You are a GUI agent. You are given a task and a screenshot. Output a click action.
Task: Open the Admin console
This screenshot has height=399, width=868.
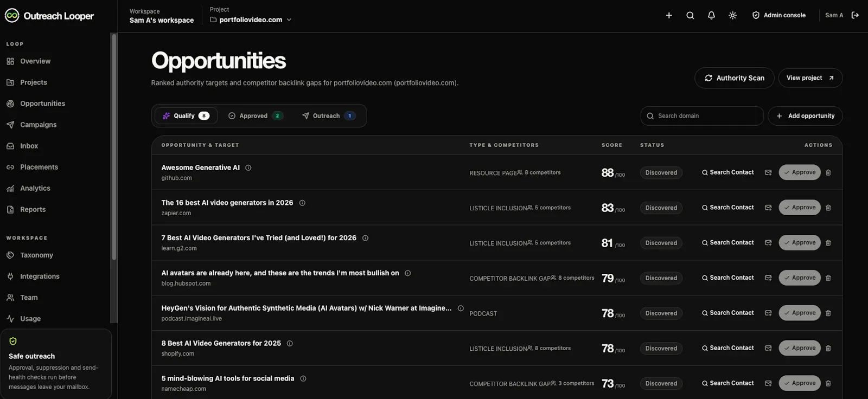coord(778,15)
